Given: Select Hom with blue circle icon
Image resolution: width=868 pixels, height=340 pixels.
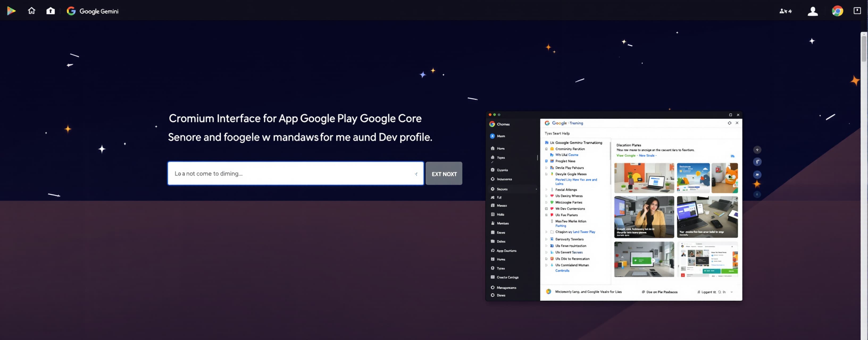Looking at the screenshot, I should click(497, 136).
